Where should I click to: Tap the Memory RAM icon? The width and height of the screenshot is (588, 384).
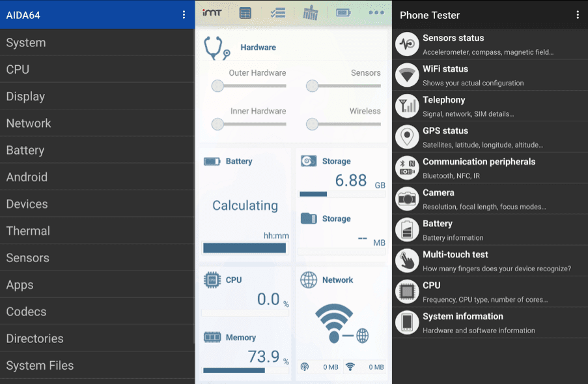(x=212, y=337)
